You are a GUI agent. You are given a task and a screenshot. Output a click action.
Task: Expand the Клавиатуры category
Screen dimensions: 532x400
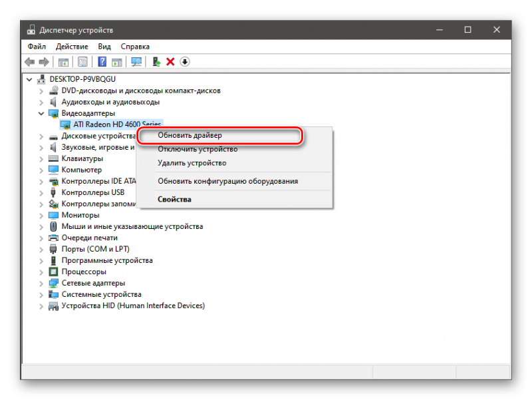(41, 159)
